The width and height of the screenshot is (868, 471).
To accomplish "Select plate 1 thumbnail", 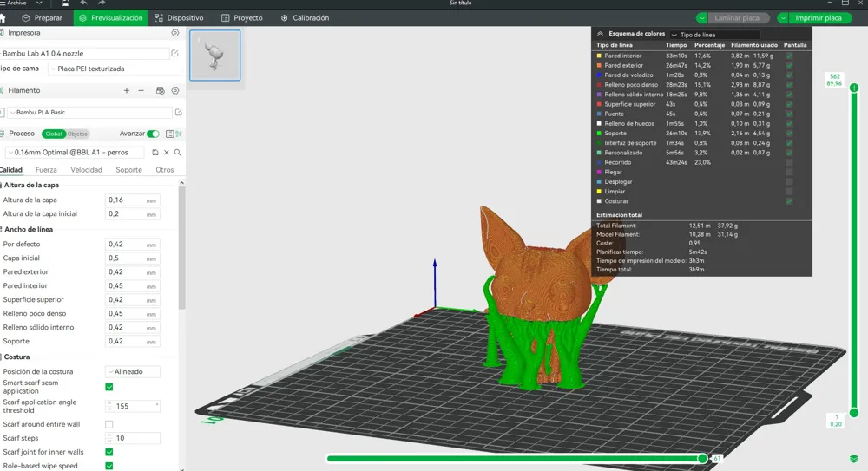I will pos(214,56).
